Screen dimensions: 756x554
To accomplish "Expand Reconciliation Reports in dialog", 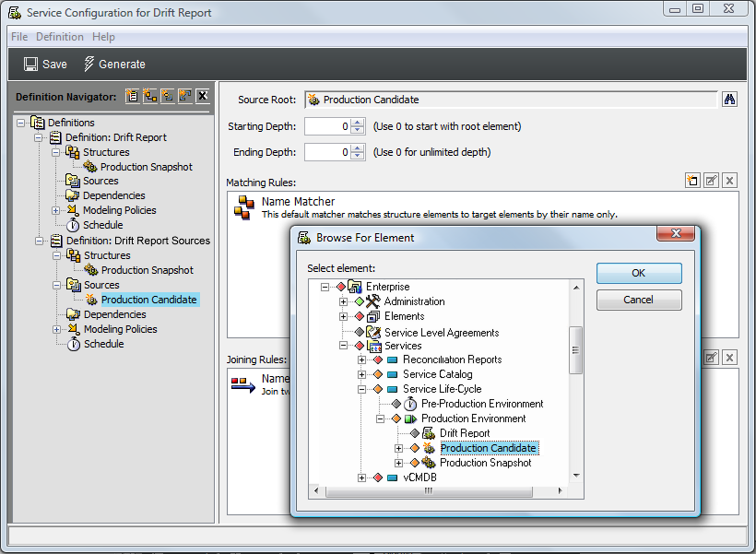I will (361, 360).
